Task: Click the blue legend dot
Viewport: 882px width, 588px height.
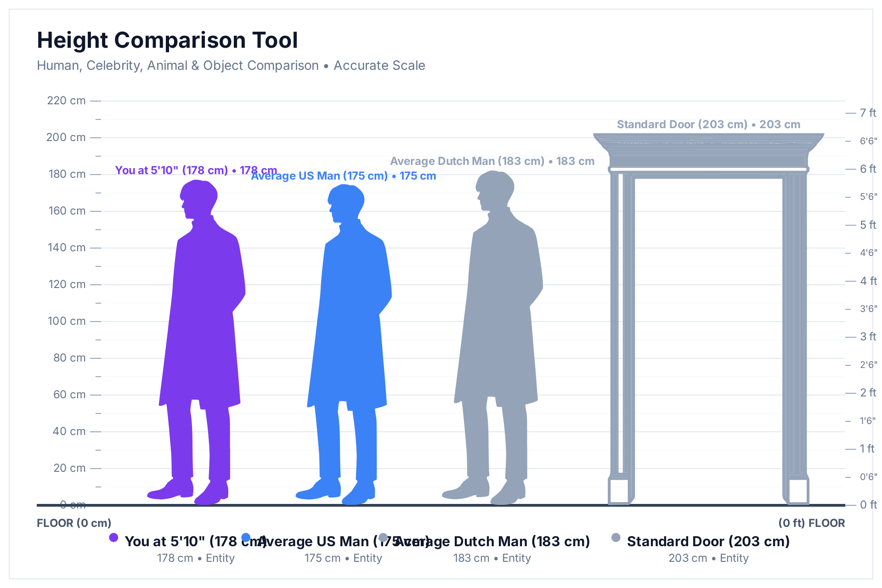Action: (x=246, y=537)
